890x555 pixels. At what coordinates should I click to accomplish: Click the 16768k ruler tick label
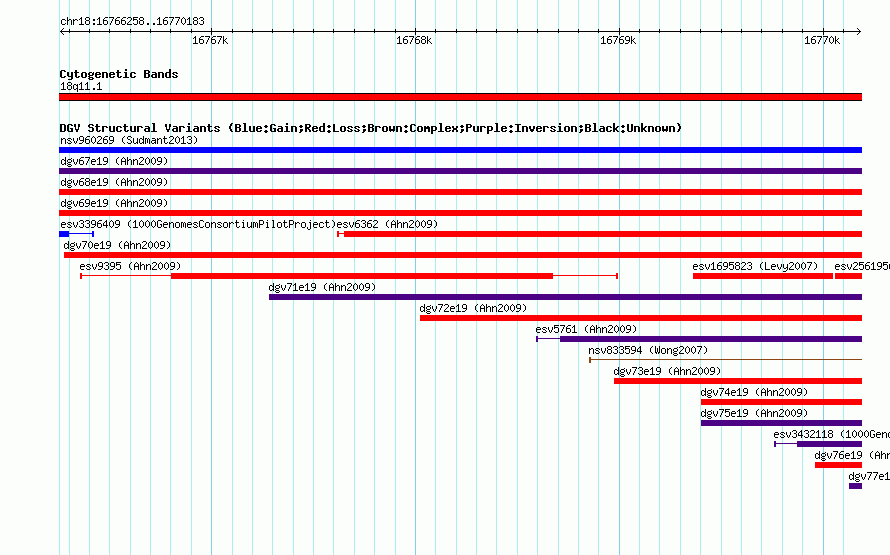[x=414, y=40]
